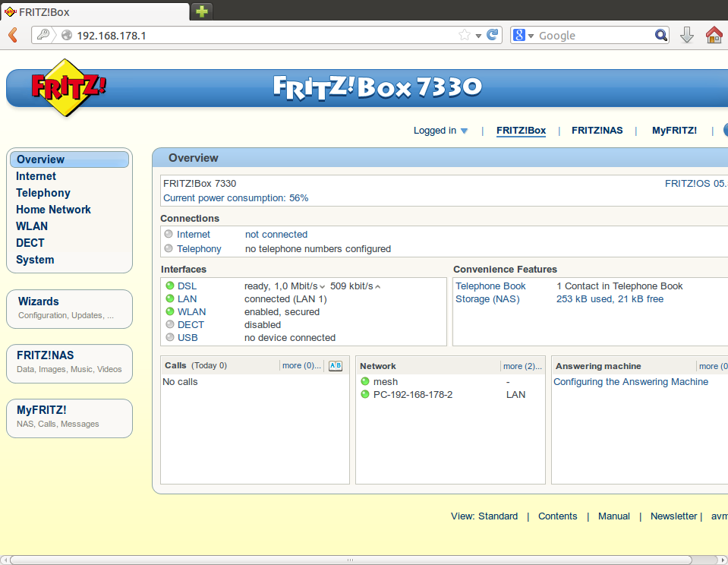This screenshot has height=565, width=728.
Task: Switch to the FRITZ!NAS top tab
Action: pos(597,131)
